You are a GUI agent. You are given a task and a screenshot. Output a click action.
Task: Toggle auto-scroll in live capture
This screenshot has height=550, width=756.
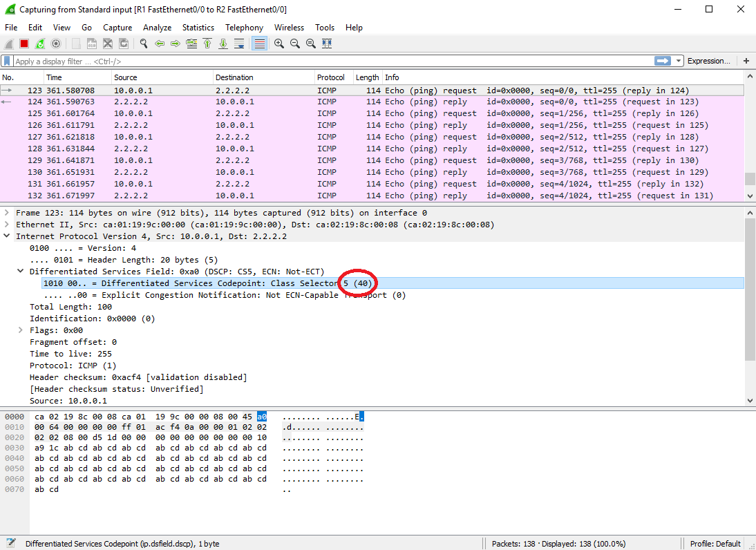point(239,43)
